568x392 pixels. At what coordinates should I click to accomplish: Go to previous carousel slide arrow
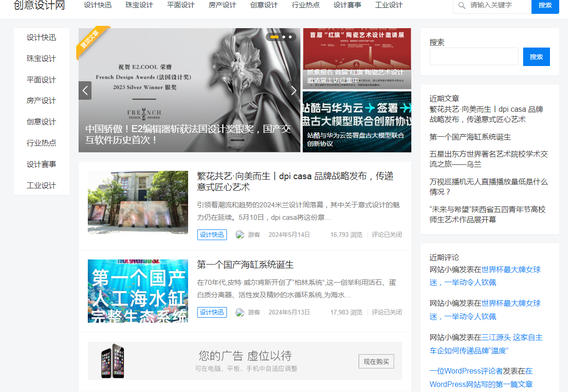coord(85,90)
